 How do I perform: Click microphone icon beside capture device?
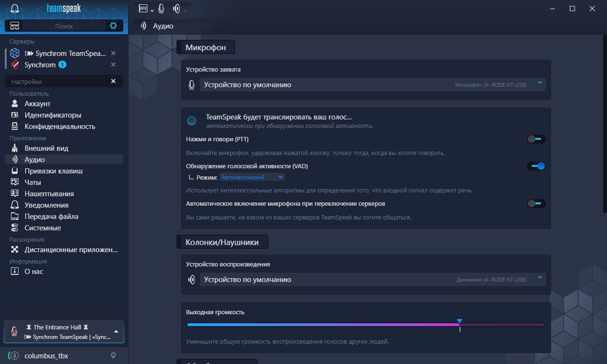click(x=191, y=85)
